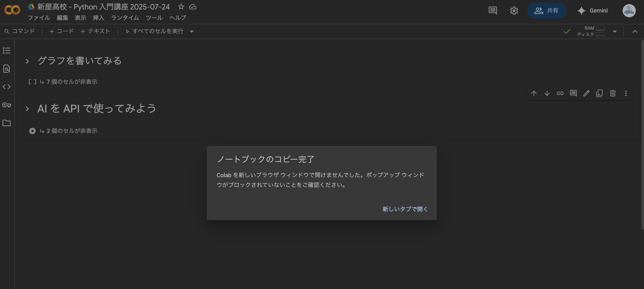
Task: Run the hidden cells with the play button
Action: pyautogui.click(x=32, y=131)
